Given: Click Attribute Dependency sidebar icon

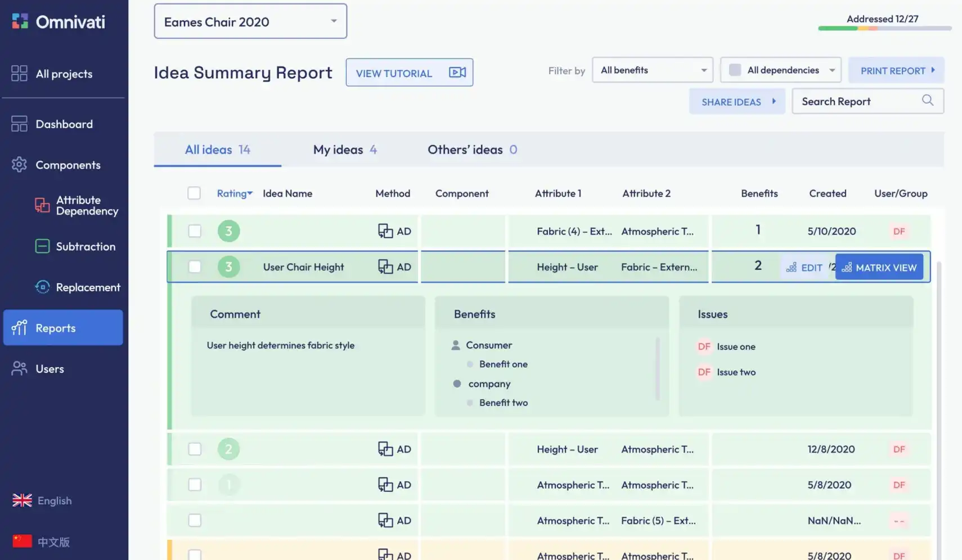Looking at the screenshot, I should tap(42, 205).
